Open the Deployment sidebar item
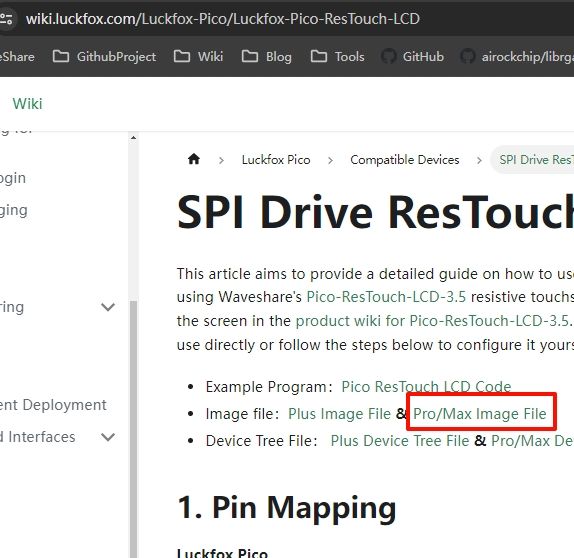 [x=53, y=405]
